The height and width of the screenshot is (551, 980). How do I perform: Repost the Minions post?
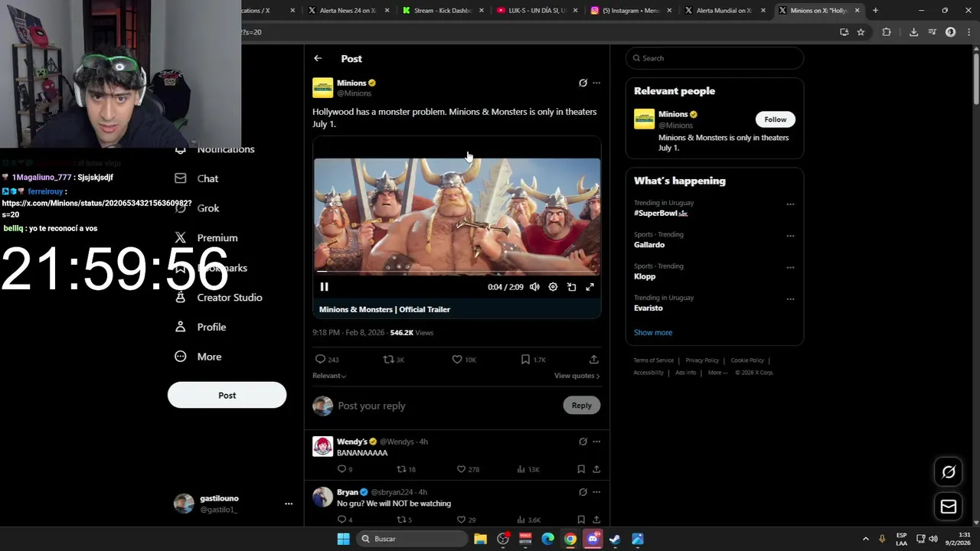coord(394,359)
